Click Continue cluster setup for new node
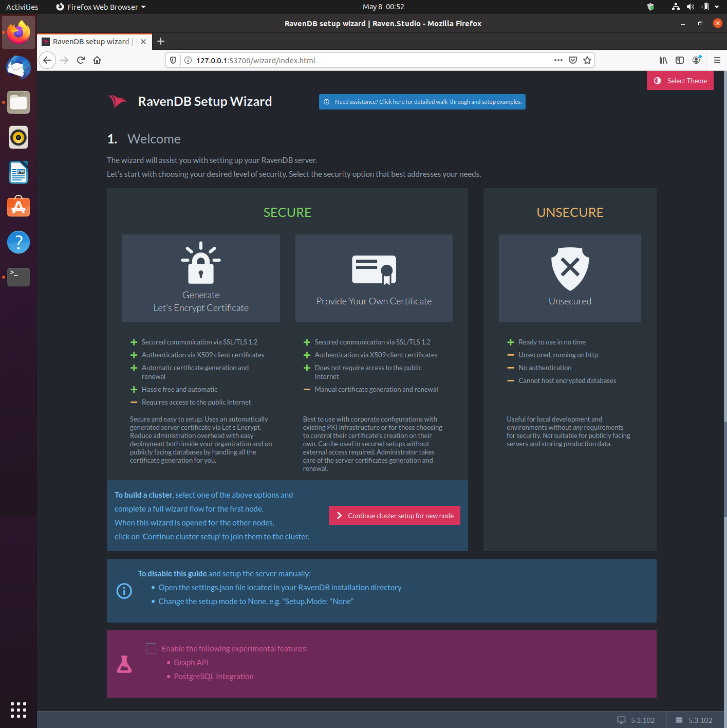The width and height of the screenshot is (727, 728). 395,516
